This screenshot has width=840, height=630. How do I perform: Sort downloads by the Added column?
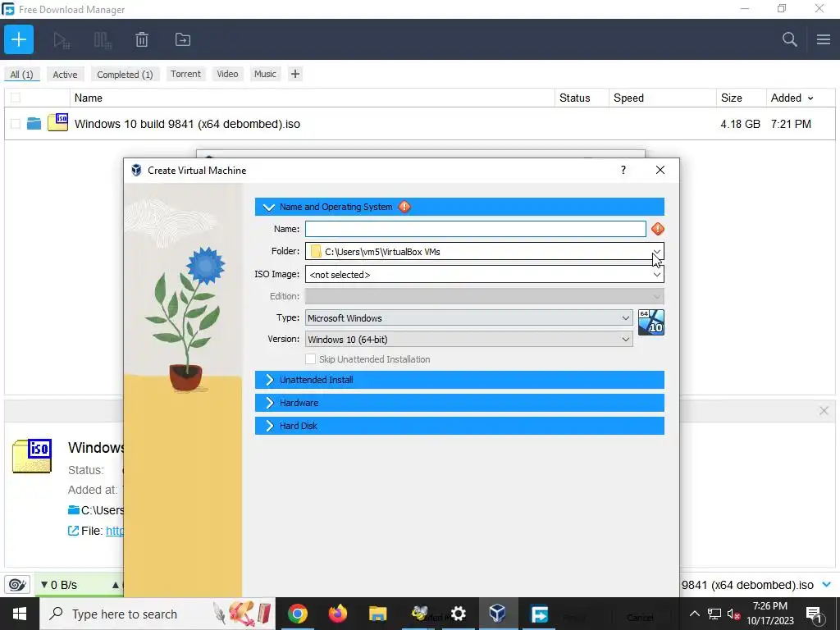click(801, 98)
